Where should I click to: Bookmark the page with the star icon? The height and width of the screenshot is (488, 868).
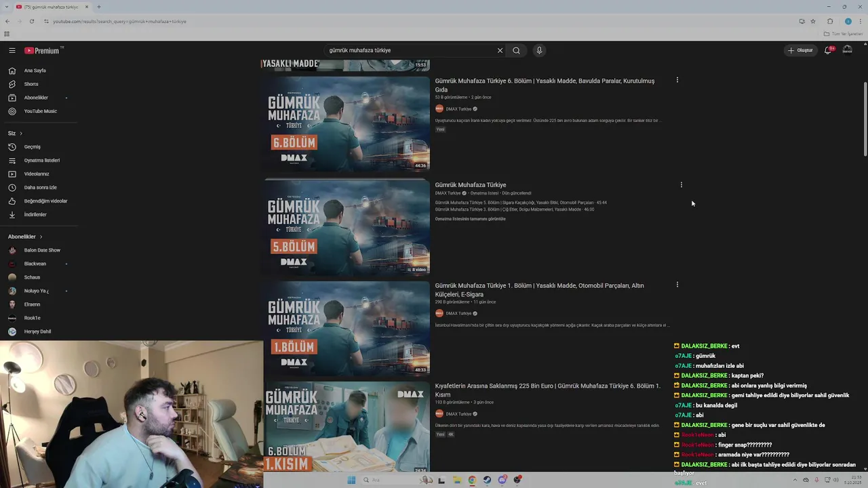(813, 21)
